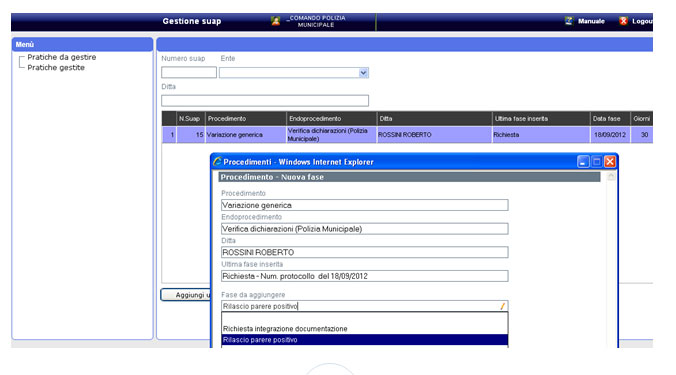Click the Ultima fase inserita popup field

(x=365, y=276)
